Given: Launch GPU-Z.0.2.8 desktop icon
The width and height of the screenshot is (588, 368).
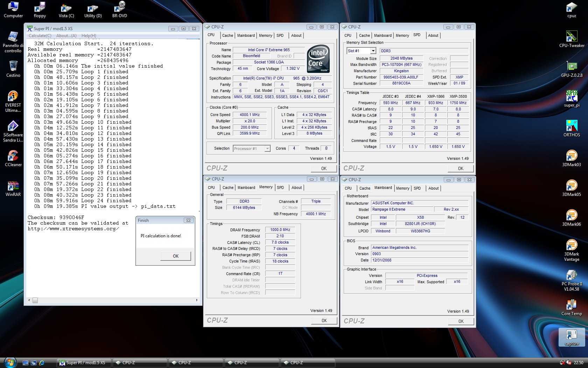Looking at the screenshot, I should [572, 69].
